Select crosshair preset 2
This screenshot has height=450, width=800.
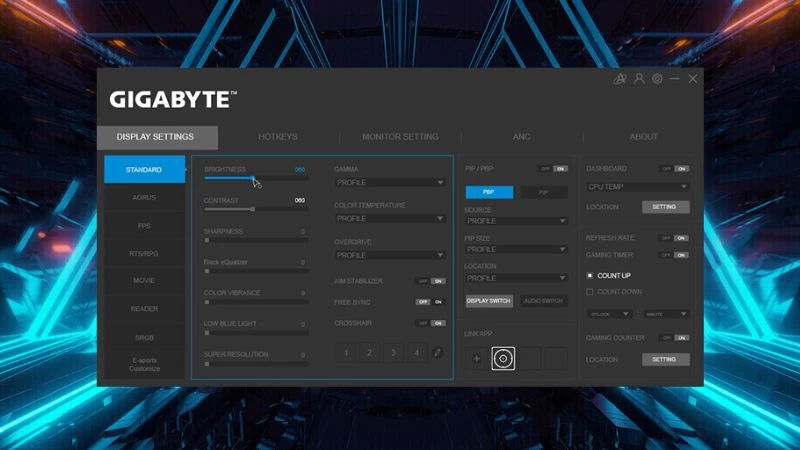369,353
